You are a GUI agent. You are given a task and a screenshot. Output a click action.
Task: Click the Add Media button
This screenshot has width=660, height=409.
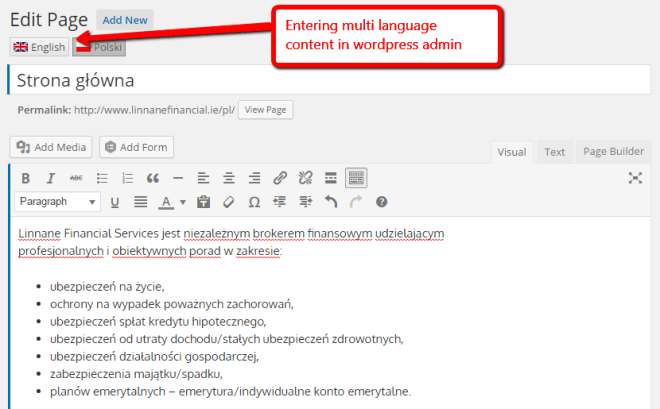point(51,147)
